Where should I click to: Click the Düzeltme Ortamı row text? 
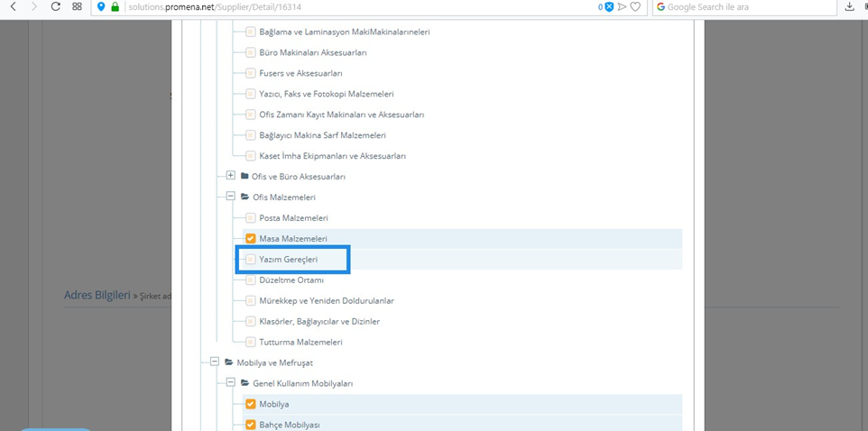(291, 280)
